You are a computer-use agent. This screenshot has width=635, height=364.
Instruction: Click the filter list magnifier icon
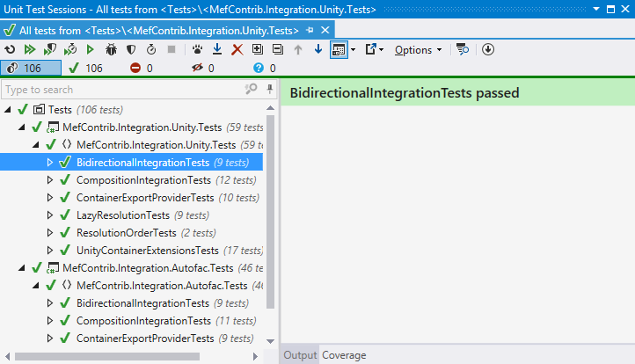tap(462, 50)
